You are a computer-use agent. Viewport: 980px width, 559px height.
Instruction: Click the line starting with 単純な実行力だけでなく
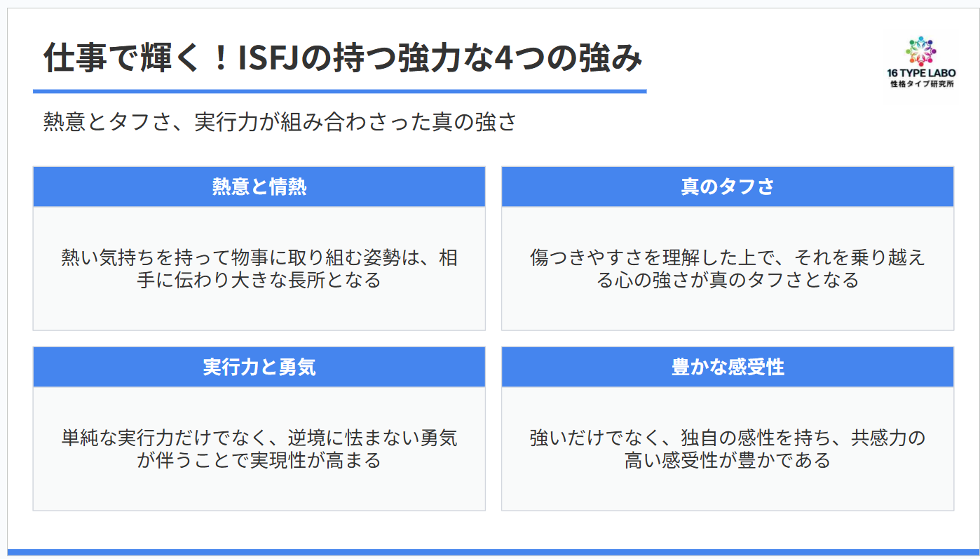(x=259, y=438)
